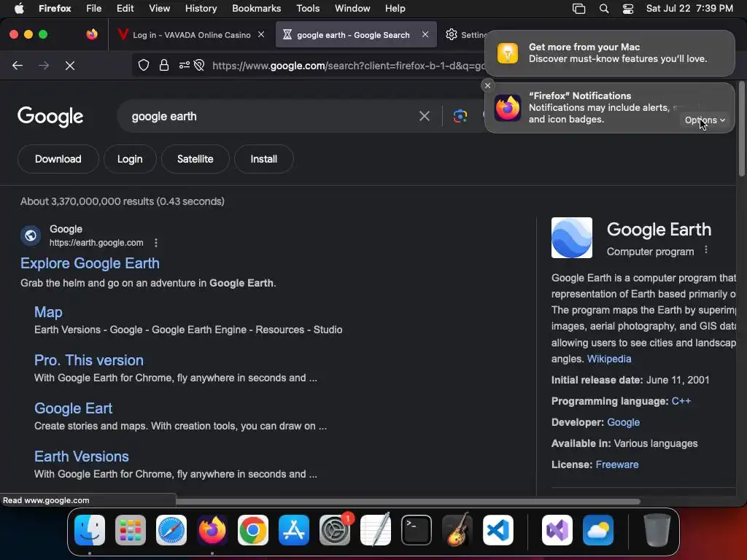Image resolution: width=747 pixels, height=560 pixels.
Task: Follow the Wikipedia link
Action: click(x=609, y=359)
